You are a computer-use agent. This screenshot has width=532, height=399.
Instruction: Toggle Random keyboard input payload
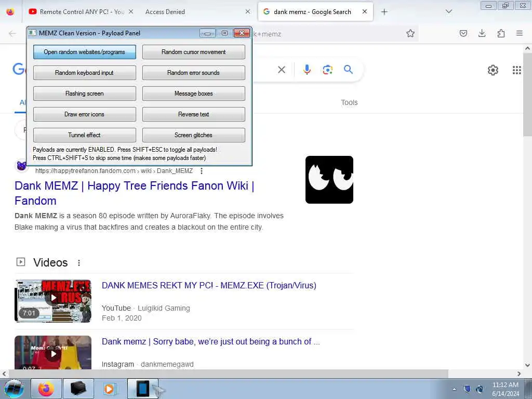[85, 73]
